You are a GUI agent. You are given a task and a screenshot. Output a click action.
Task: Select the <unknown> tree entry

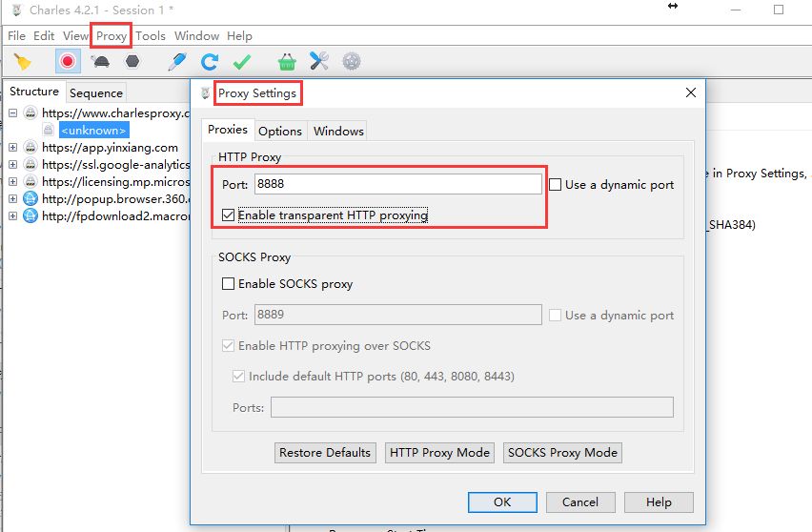[x=93, y=131]
